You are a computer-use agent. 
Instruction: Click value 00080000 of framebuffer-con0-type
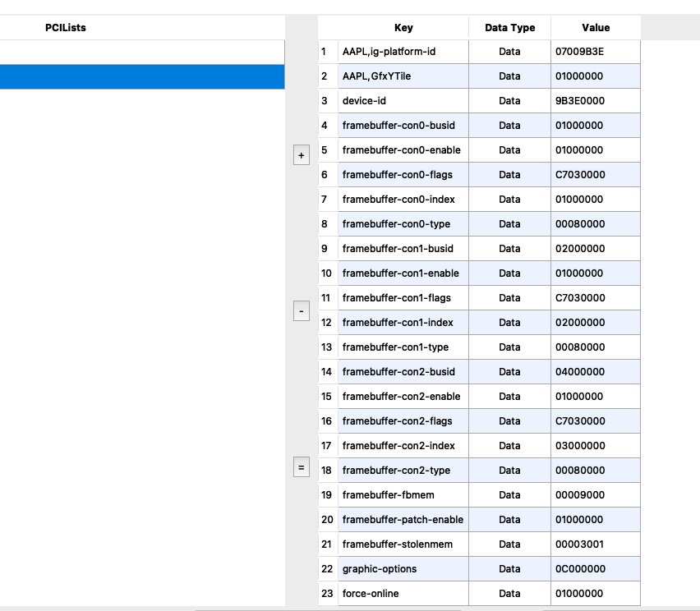[x=596, y=224]
